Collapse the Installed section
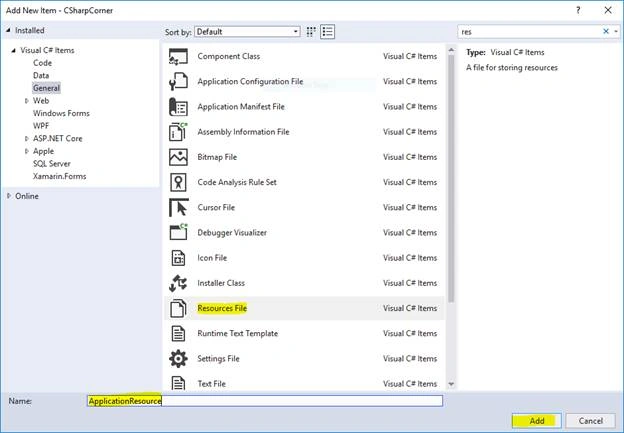 coord(8,30)
